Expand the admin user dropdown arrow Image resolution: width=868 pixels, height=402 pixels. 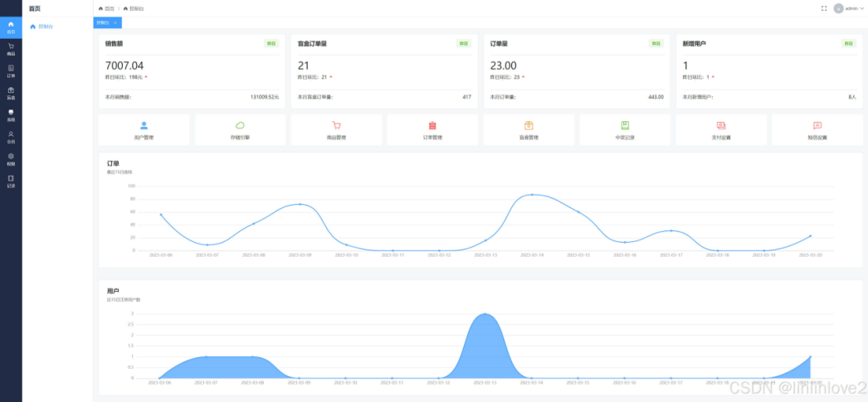pos(862,8)
